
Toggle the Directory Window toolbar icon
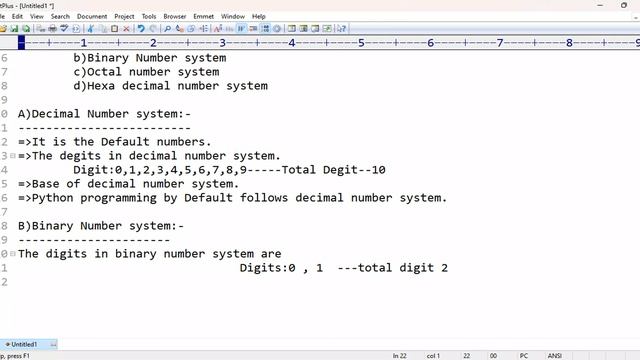tap(303, 29)
